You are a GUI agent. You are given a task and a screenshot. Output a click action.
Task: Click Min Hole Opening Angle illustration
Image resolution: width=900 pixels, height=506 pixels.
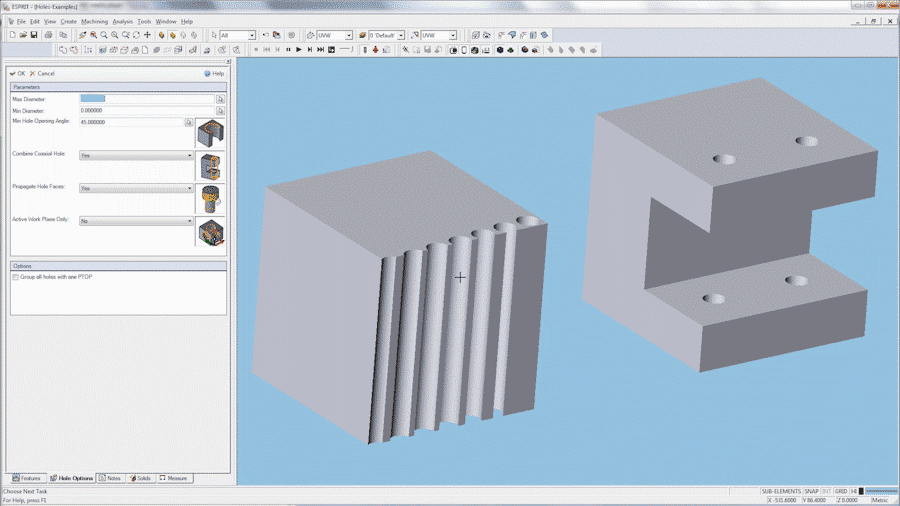click(x=210, y=133)
